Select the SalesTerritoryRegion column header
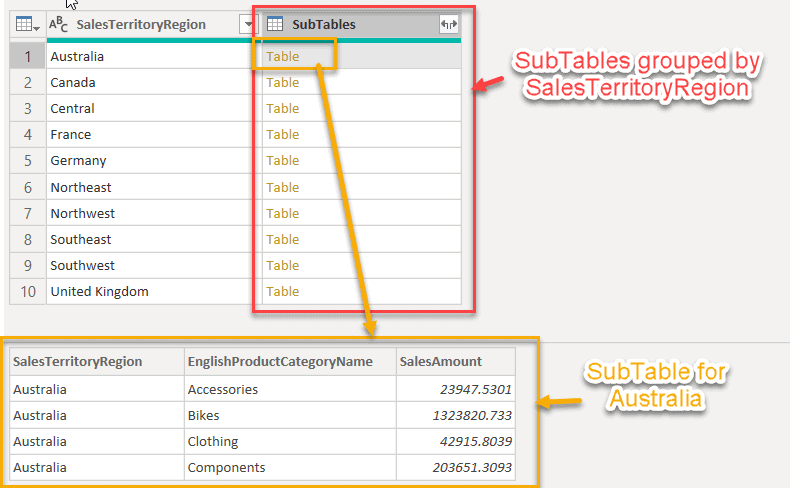This screenshot has height=488, width=790. pyautogui.click(x=140, y=24)
